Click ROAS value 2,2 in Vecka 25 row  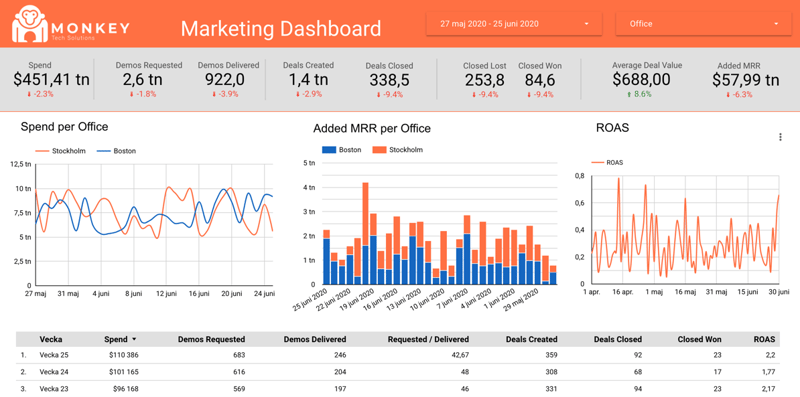pyautogui.click(x=770, y=355)
